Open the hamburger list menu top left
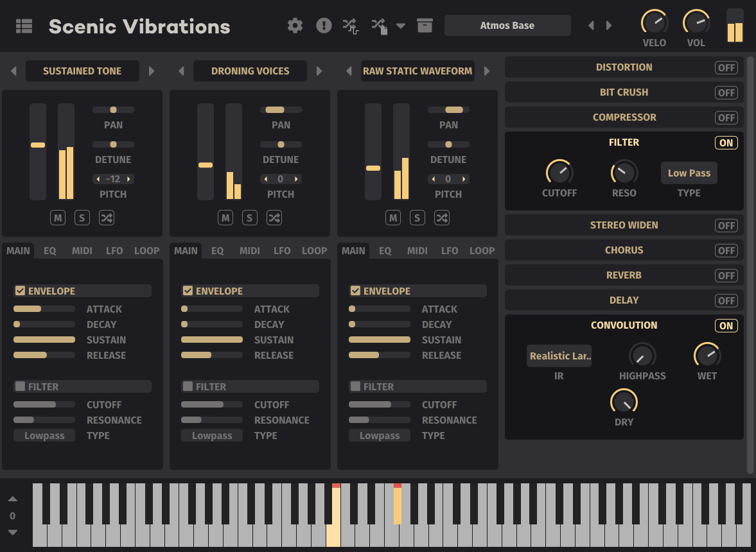756x552 pixels. coord(24,25)
